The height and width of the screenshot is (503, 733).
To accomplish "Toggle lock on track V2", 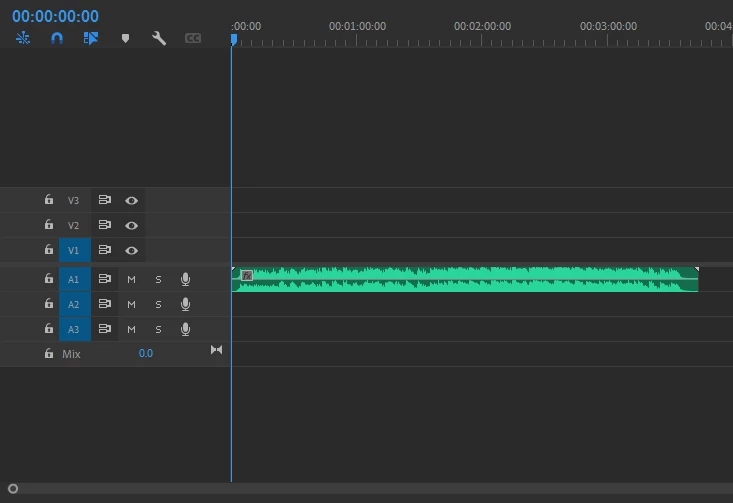I will [49, 224].
